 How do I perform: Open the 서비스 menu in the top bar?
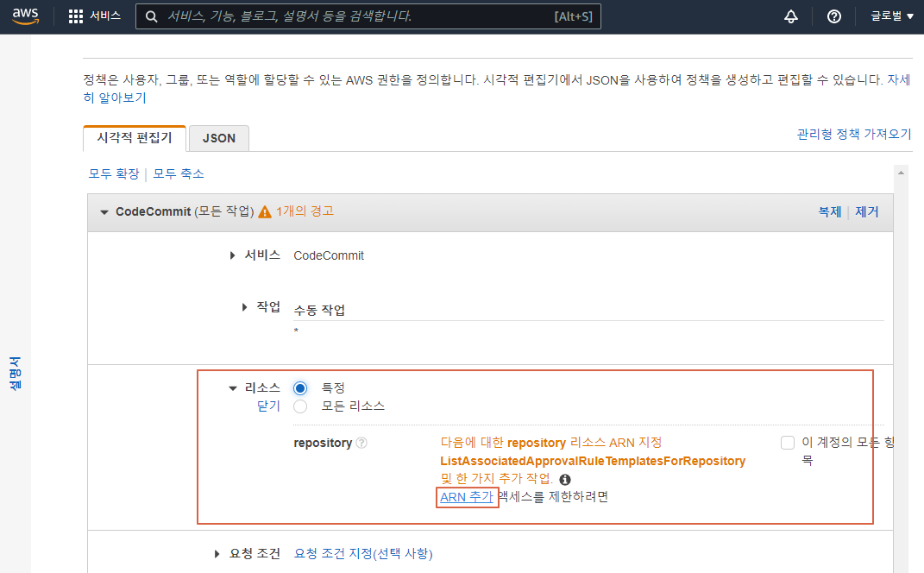click(x=105, y=16)
